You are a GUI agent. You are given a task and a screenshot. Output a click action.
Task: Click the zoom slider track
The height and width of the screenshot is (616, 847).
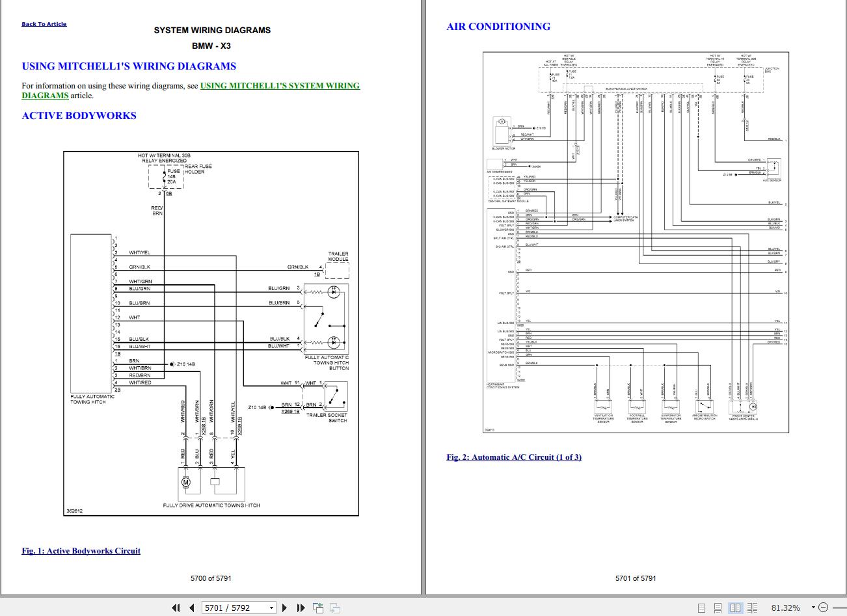pos(839,608)
